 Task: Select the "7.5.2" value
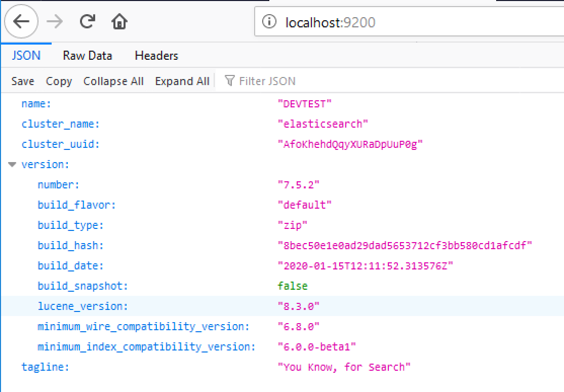[x=298, y=185]
